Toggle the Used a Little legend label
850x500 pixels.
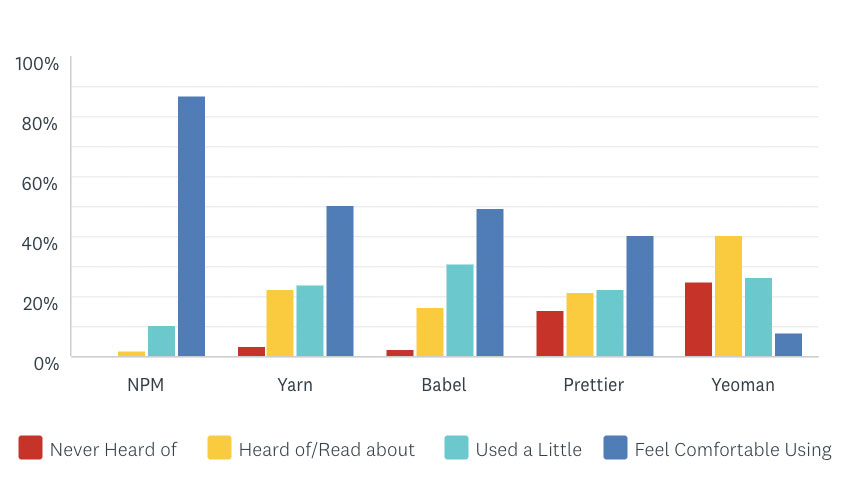click(528, 450)
